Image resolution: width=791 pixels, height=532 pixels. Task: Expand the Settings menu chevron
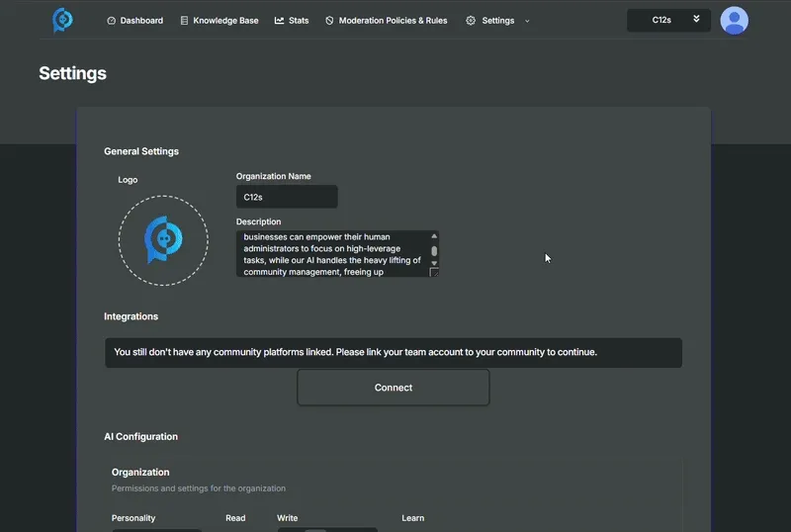527,21
